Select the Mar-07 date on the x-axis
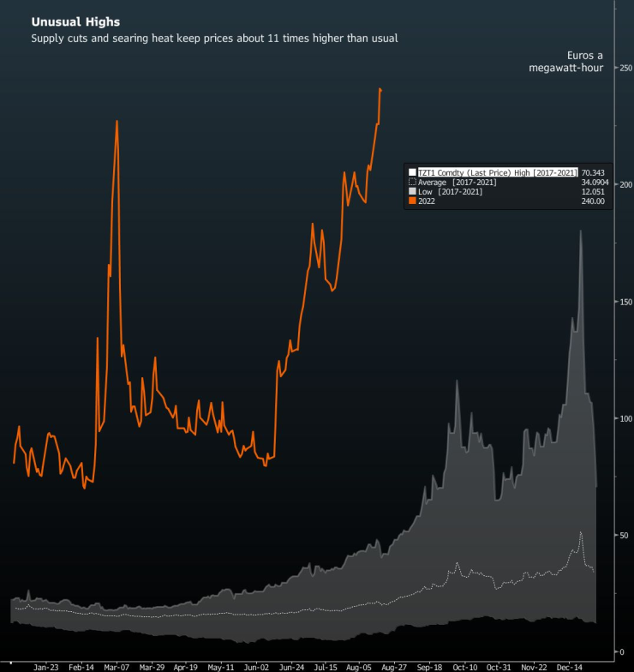Screen dimensions: 634x672 click(x=117, y=665)
